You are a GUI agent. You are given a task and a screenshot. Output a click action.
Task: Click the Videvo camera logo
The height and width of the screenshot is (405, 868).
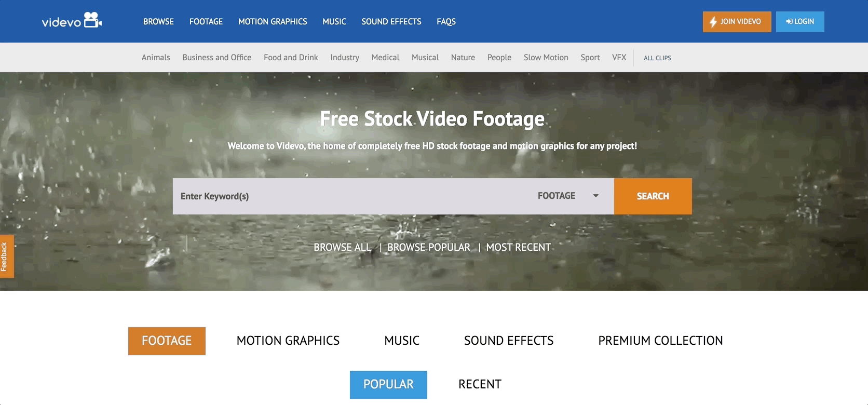(x=72, y=21)
